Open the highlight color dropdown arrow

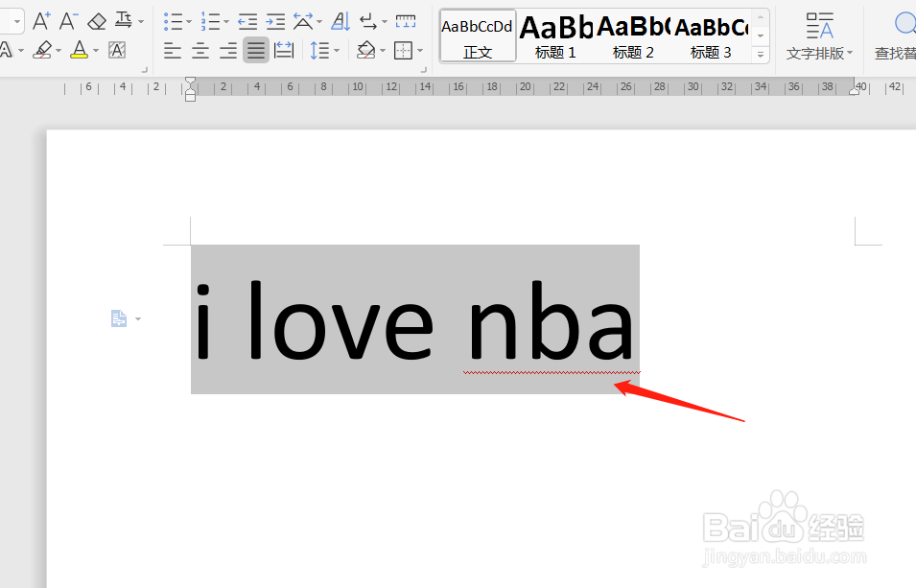pos(59,51)
